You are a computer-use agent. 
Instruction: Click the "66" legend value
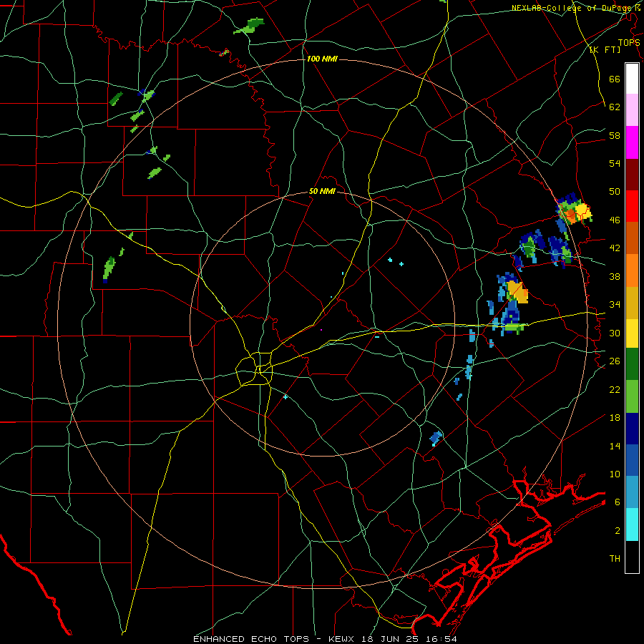pos(615,79)
